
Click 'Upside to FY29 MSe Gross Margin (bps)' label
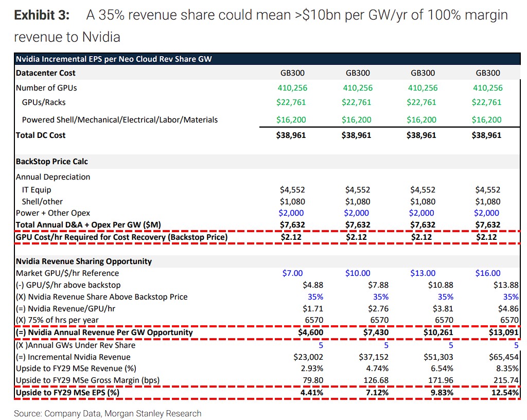[87, 380]
